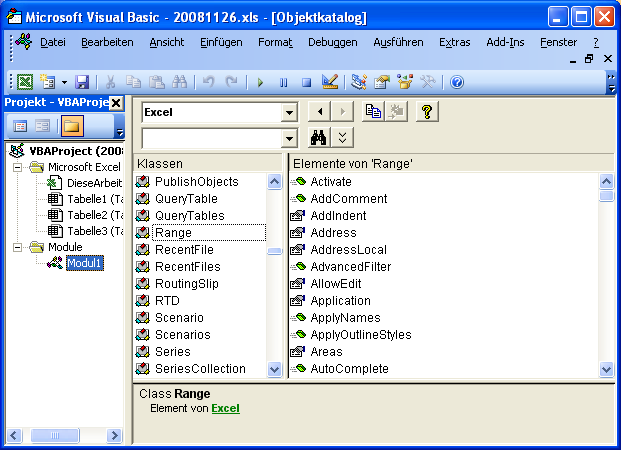
Task: Run the macro with the green play button
Action: coord(260,82)
